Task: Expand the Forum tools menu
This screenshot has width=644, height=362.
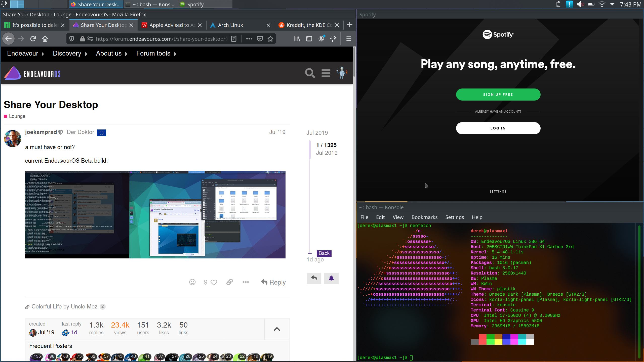Action: (156, 54)
